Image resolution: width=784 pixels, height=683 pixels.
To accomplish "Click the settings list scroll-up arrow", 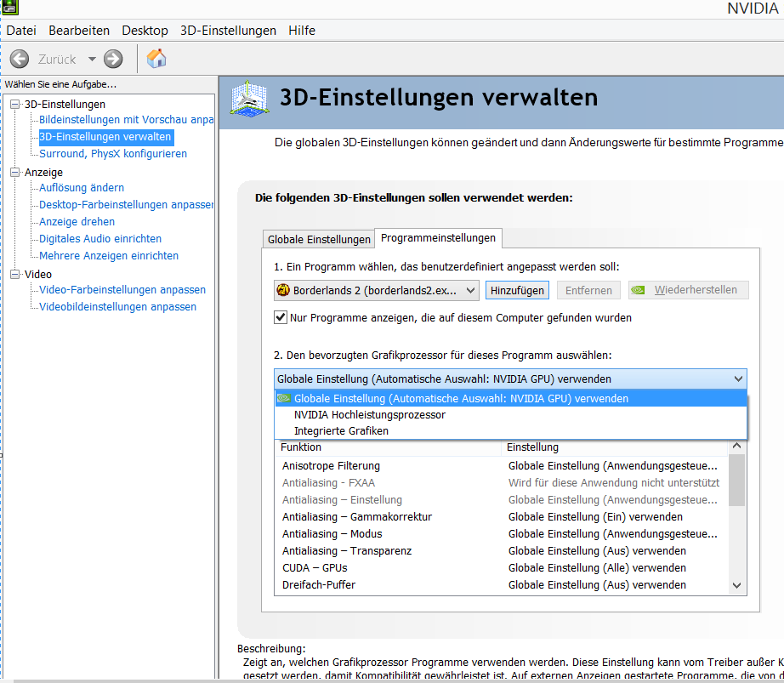I will 736,446.
